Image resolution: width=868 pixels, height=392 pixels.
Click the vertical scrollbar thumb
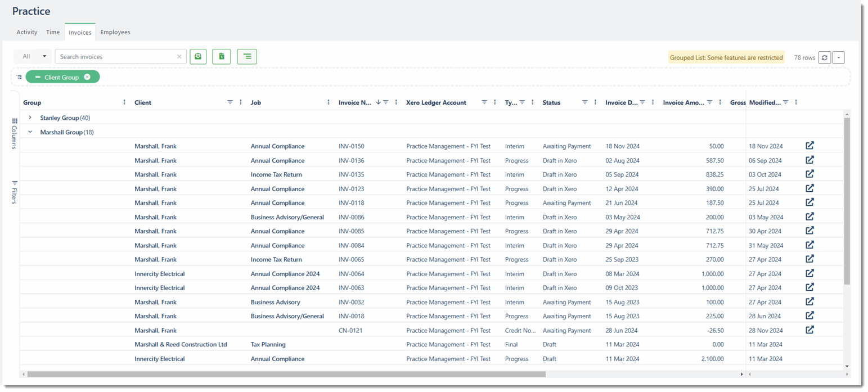pos(847,201)
